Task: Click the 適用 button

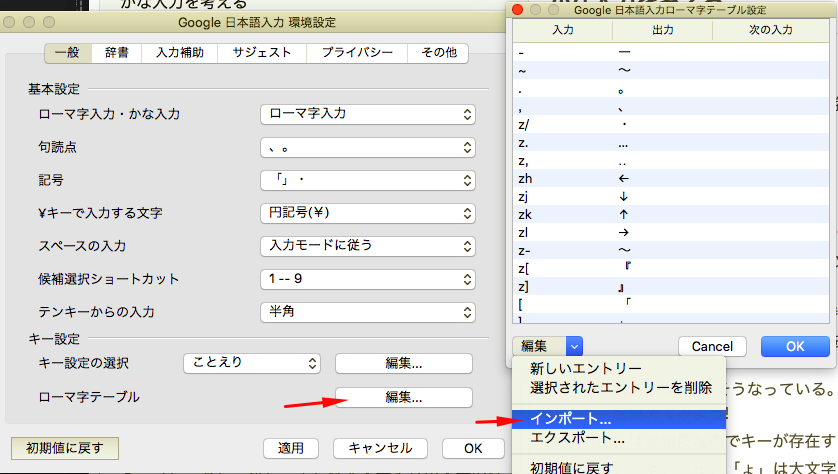Action: pos(291,448)
